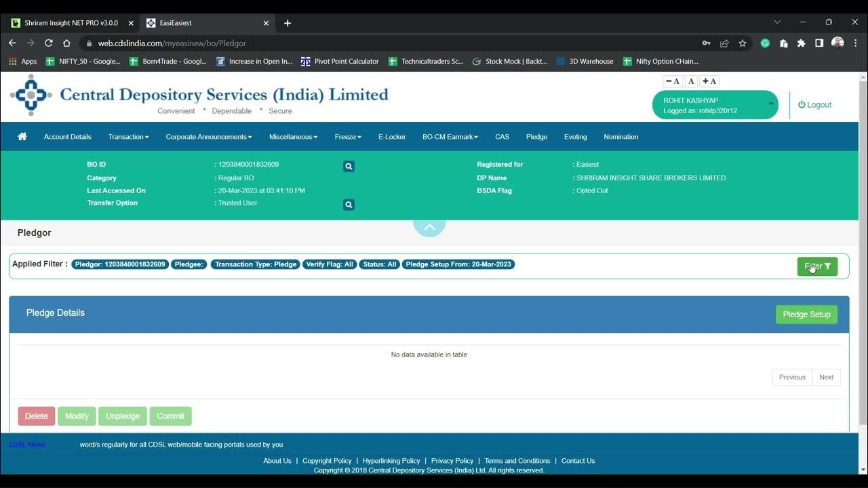Open the E-Locker menu item
Screen dimensions: 868x488
pos(392,137)
